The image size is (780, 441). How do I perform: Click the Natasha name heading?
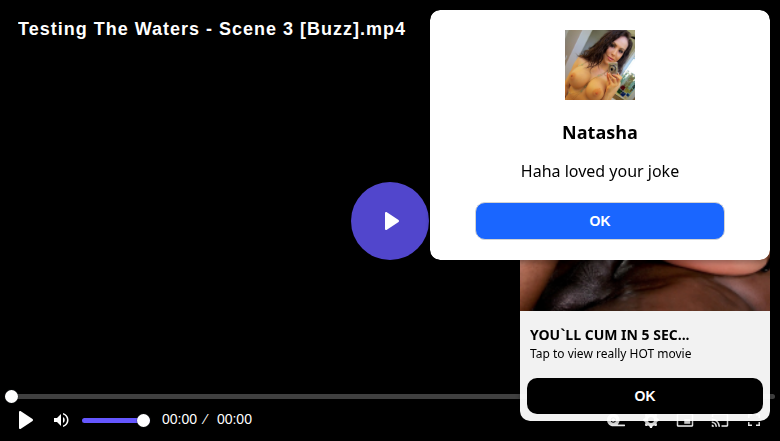pos(599,133)
